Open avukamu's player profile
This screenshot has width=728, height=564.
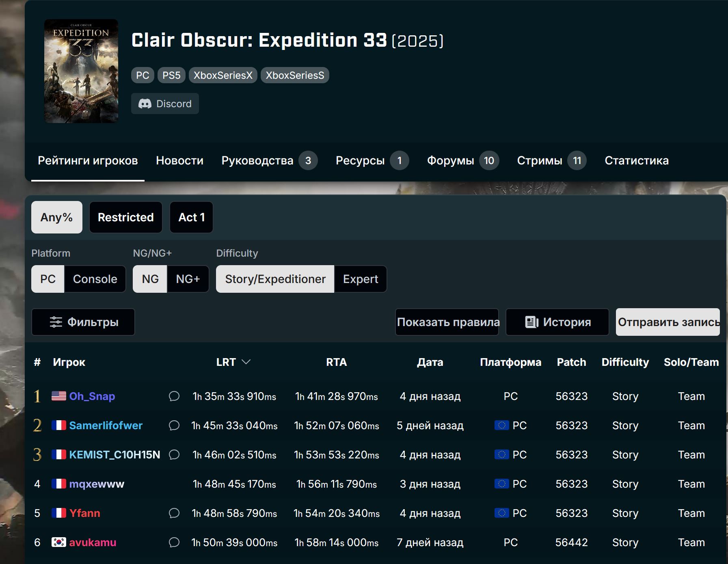[x=93, y=542]
